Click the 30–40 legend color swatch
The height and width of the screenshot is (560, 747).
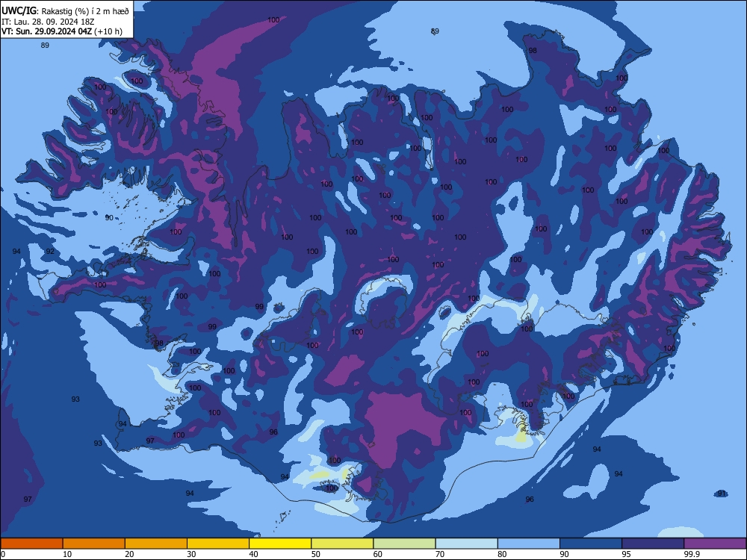(x=218, y=544)
